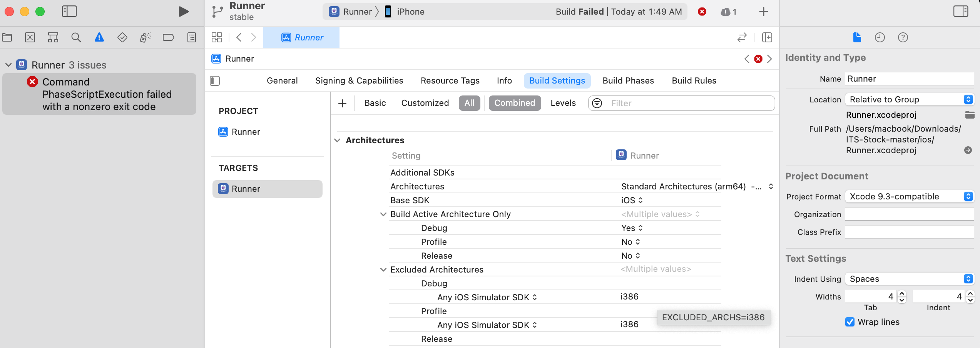Open Location Relative to Group dropdown
980x348 pixels.
click(x=910, y=99)
